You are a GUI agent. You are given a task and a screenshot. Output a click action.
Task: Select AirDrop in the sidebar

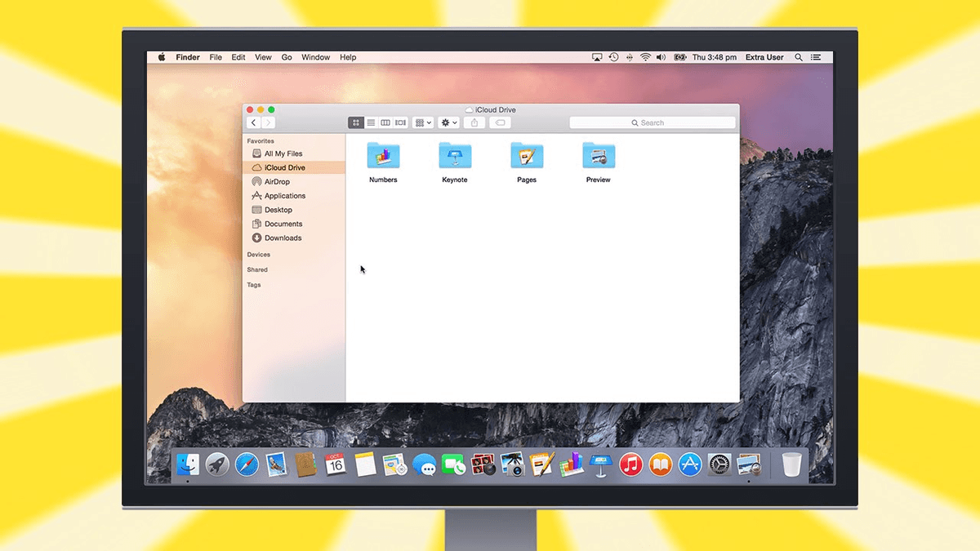(278, 181)
